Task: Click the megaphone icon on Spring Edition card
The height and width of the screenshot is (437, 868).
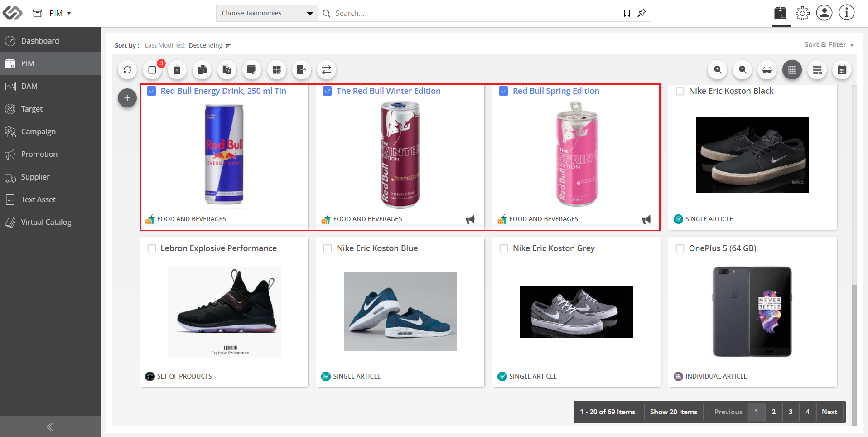Action: (x=646, y=219)
